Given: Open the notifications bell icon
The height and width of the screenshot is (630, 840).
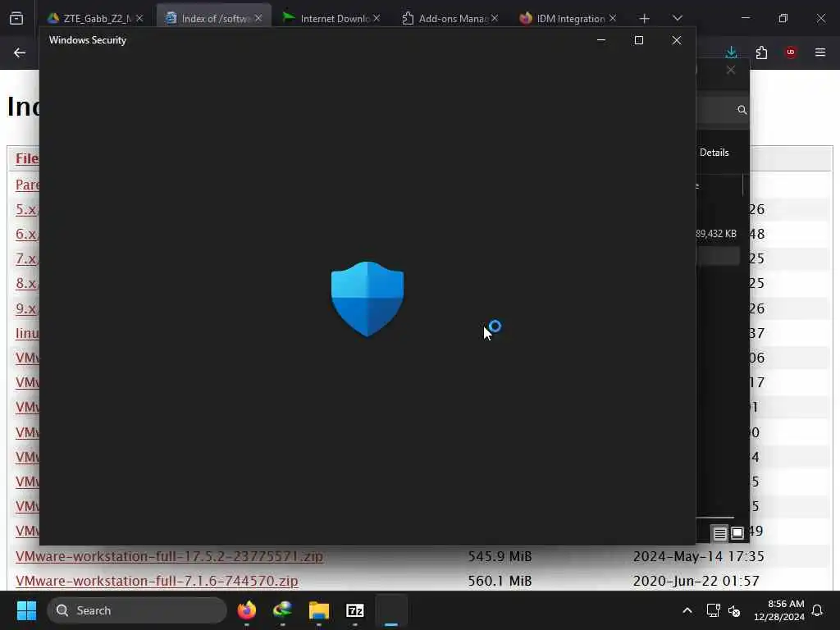Looking at the screenshot, I should pos(818,610).
